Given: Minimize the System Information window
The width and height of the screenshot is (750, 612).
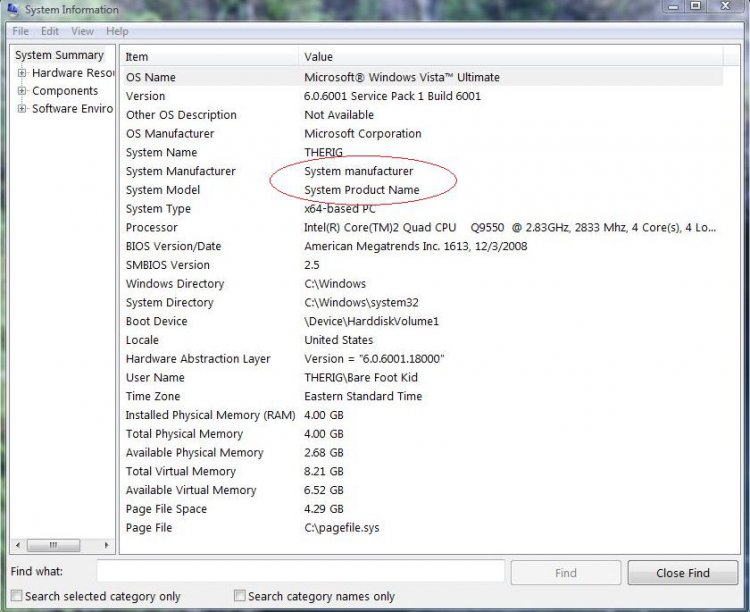Looking at the screenshot, I should pyautogui.click(x=673, y=7).
